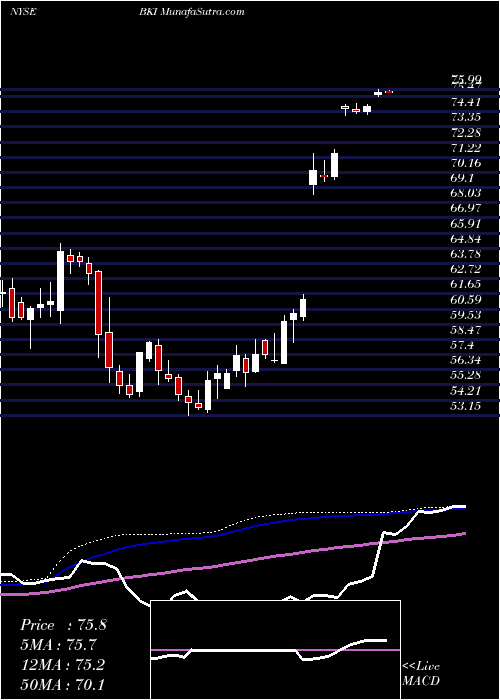Click the NYSE exchange label
Screen dimensions: 500x700
22,12
